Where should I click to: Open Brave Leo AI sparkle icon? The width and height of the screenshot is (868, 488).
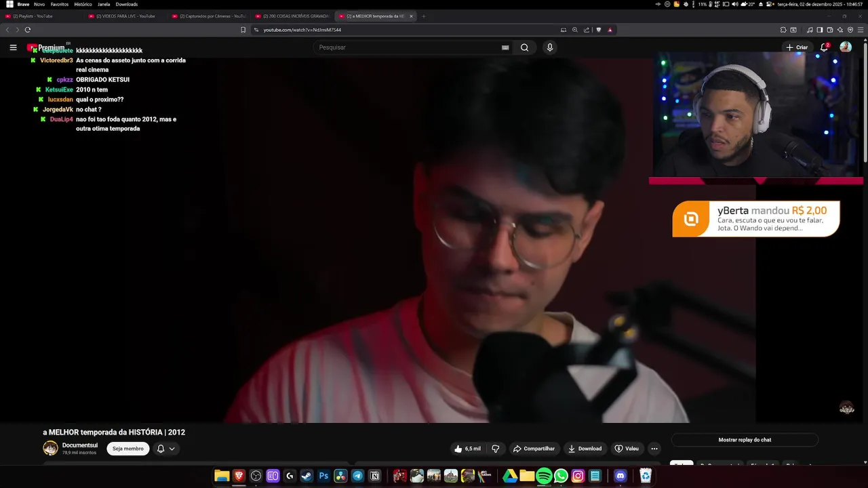click(x=840, y=30)
